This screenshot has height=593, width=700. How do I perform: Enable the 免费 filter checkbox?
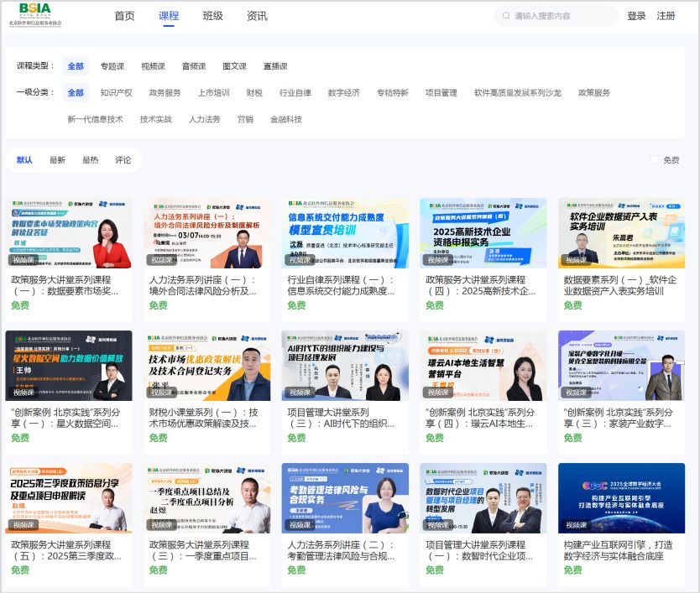click(x=656, y=159)
